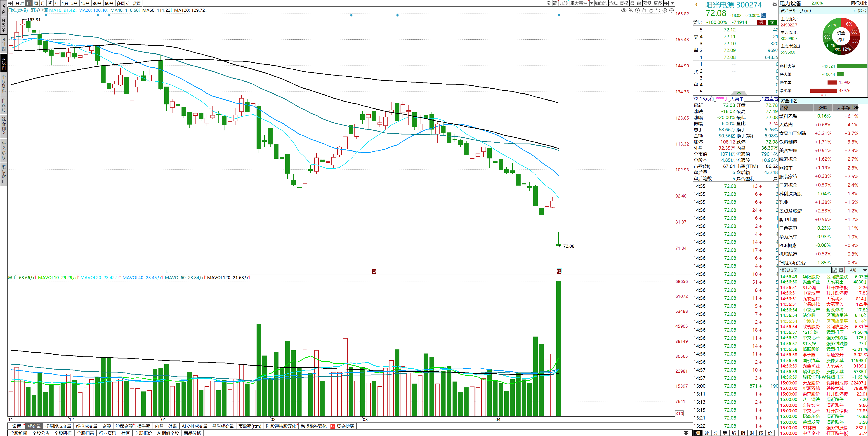This screenshot has width=868, height=436.
Task: Expand the order book upward chevron
Action: [739, 93]
